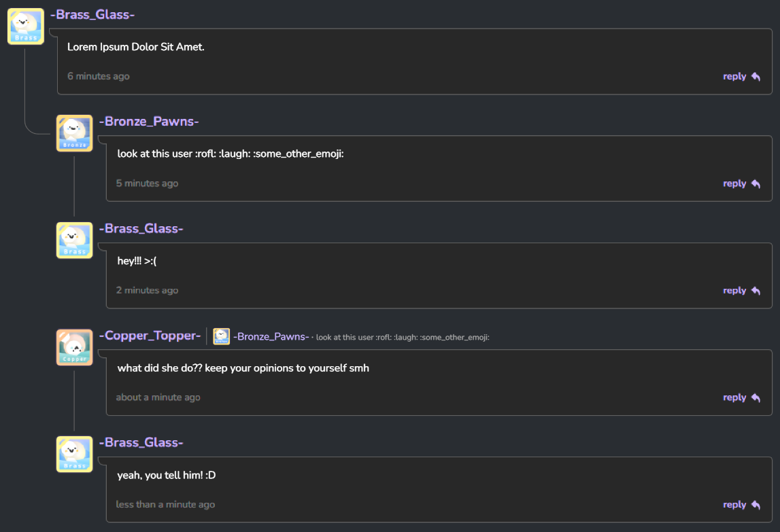Click Brass_Glass avatar beside last comment
The width and height of the screenshot is (780, 532).
pyautogui.click(x=75, y=455)
